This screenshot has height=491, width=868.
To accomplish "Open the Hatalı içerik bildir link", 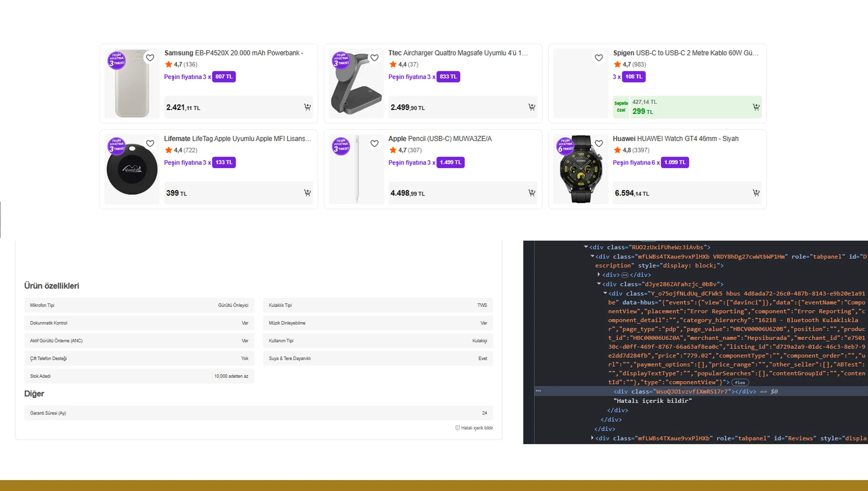I will coord(476,428).
